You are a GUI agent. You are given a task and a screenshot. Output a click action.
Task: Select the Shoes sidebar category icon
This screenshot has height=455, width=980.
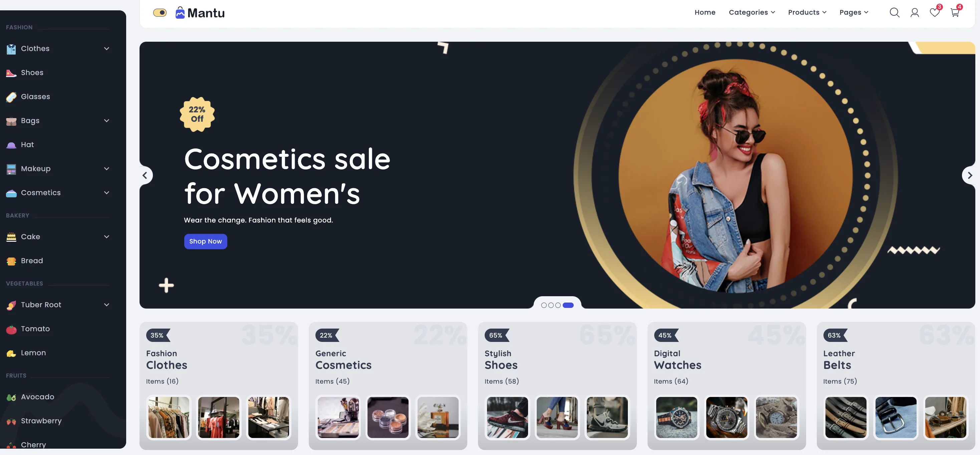(x=11, y=73)
